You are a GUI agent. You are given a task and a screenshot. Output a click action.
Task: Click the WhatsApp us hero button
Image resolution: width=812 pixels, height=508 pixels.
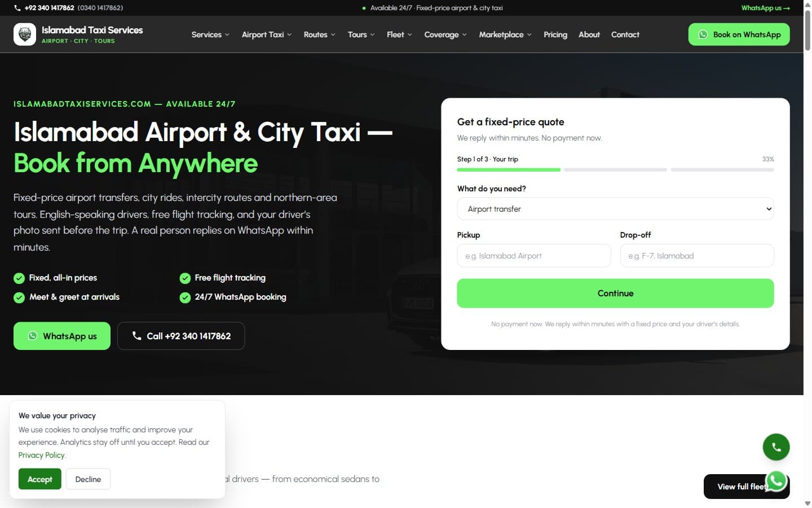62,336
